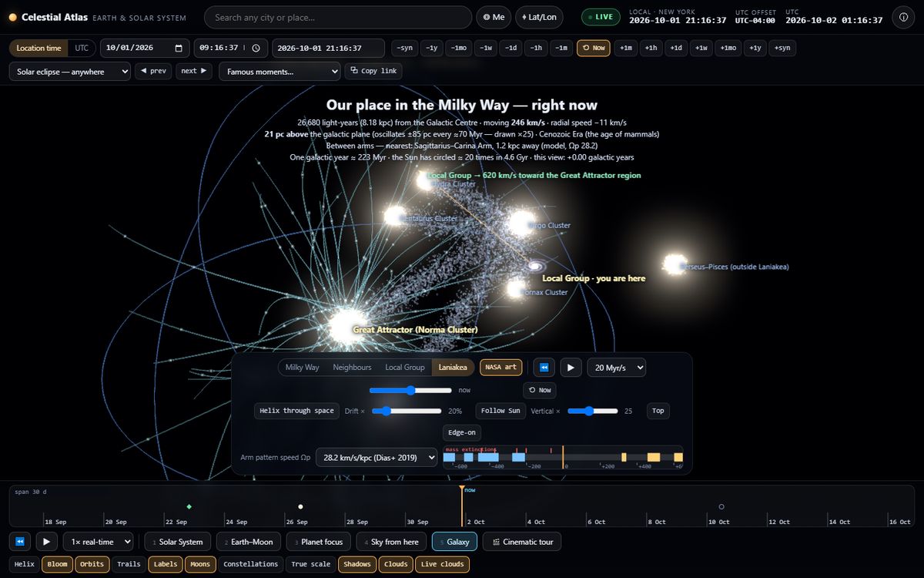Locate me with the Me button
Viewport: 924px width, 578px height.
tap(494, 17)
